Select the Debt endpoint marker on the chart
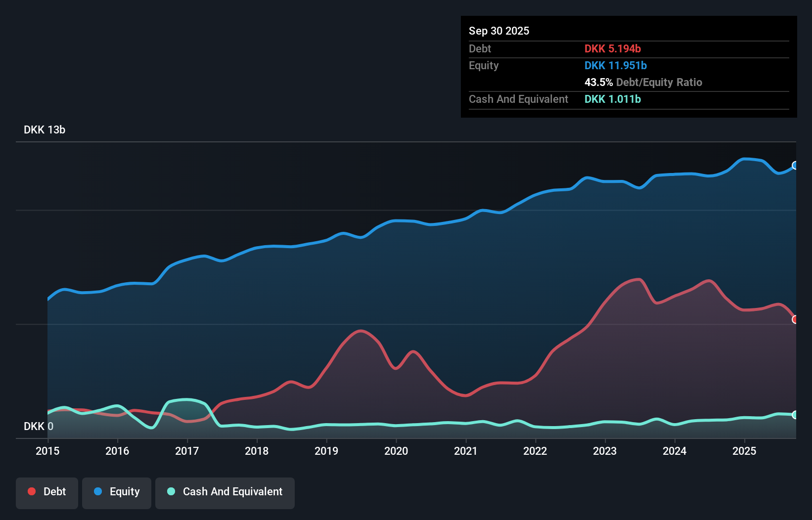This screenshot has height=520, width=812. click(795, 320)
